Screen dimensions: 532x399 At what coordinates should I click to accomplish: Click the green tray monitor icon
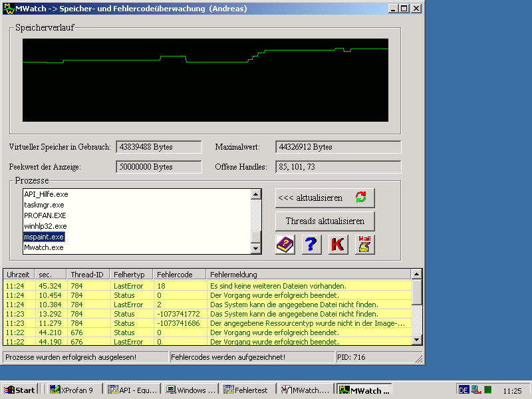click(488, 390)
